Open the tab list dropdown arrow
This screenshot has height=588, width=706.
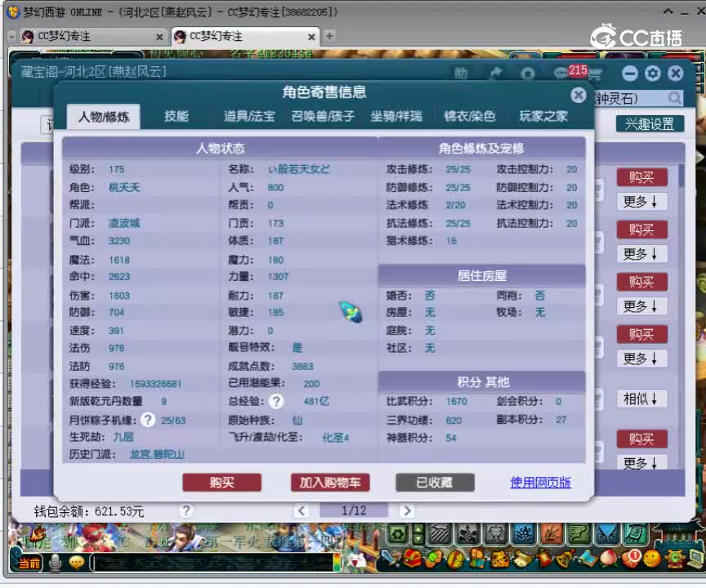(11, 37)
